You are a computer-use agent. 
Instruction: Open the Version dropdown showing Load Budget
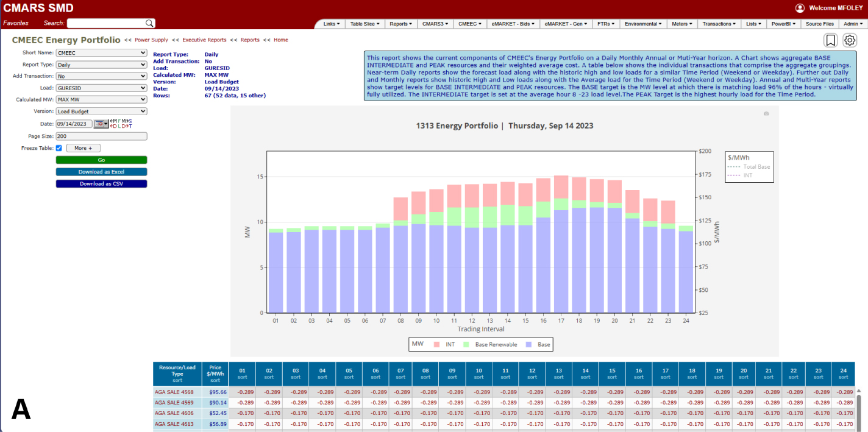101,112
